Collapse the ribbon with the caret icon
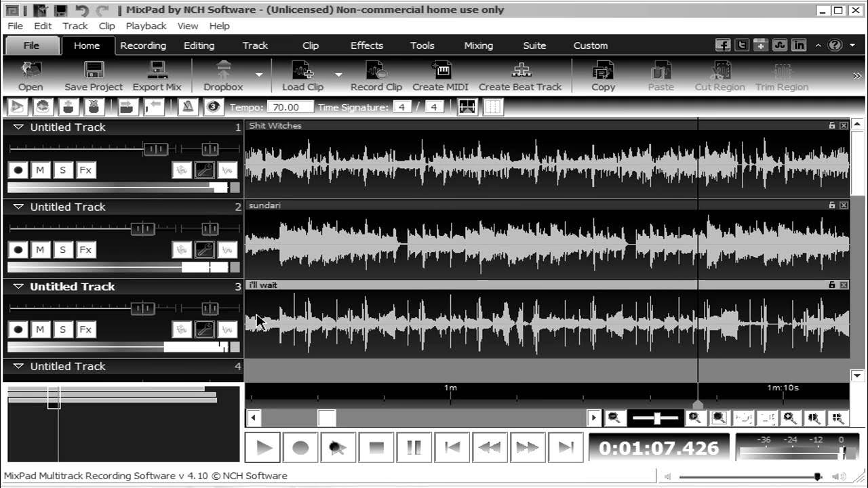The height and width of the screenshot is (488, 868). click(x=818, y=45)
